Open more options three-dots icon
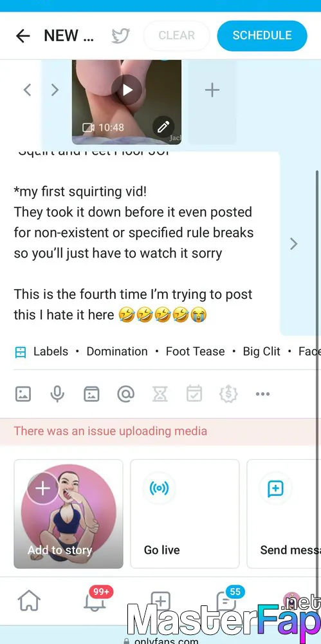The width and height of the screenshot is (321, 644). pyautogui.click(x=262, y=394)
